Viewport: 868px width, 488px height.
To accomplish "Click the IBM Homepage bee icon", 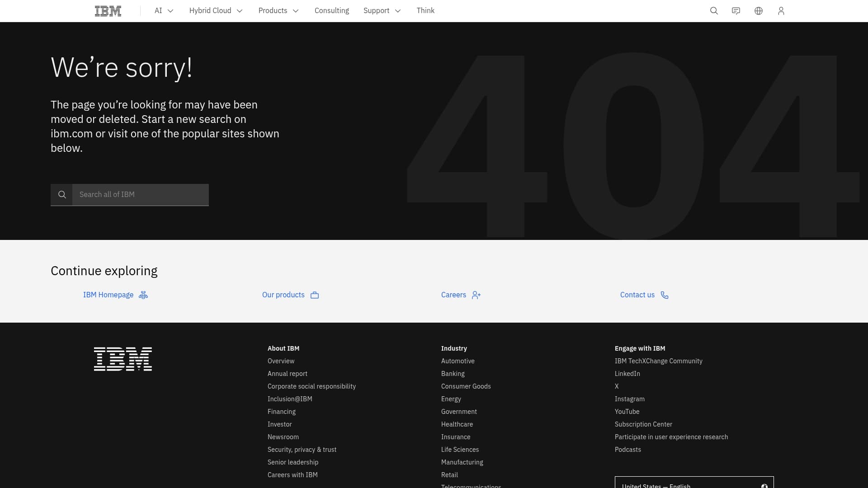I will click(x=143, y=295).
